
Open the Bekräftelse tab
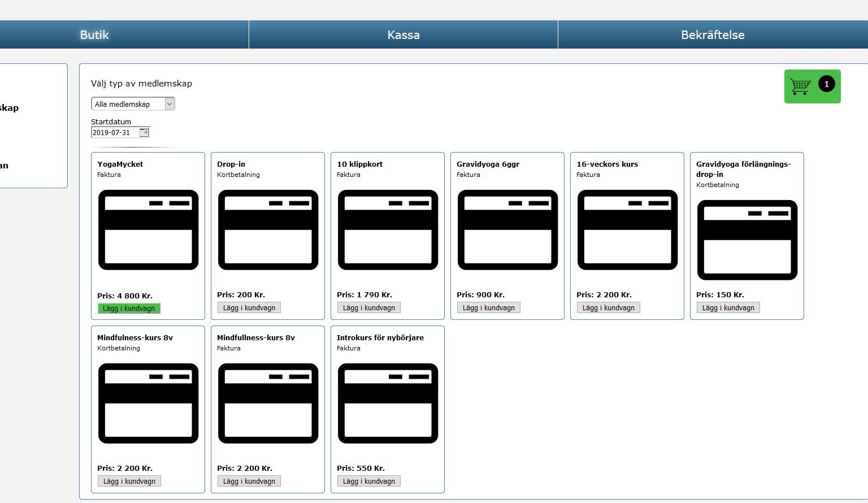pos(713,35)
